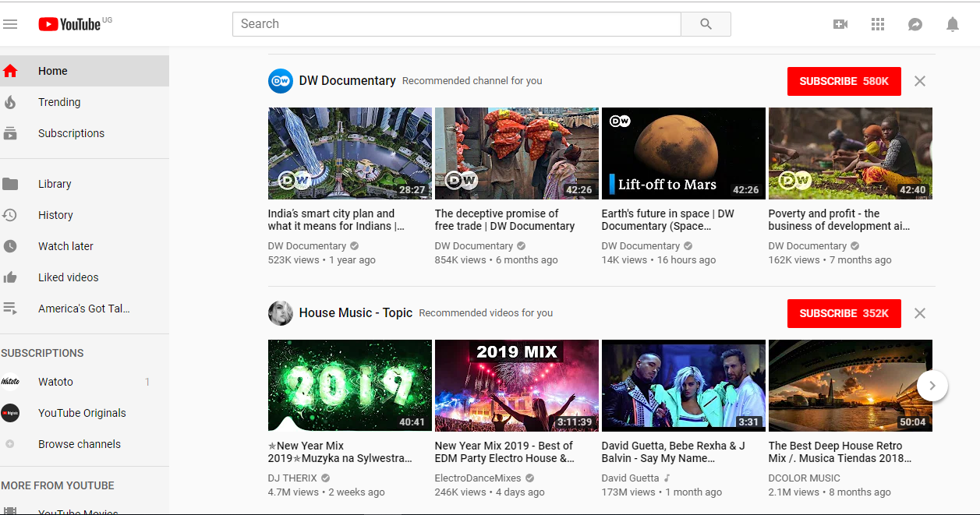Viewport: 980px width, 515px height.
Task: Select Library in the sidebar
Action: [55, 183]
